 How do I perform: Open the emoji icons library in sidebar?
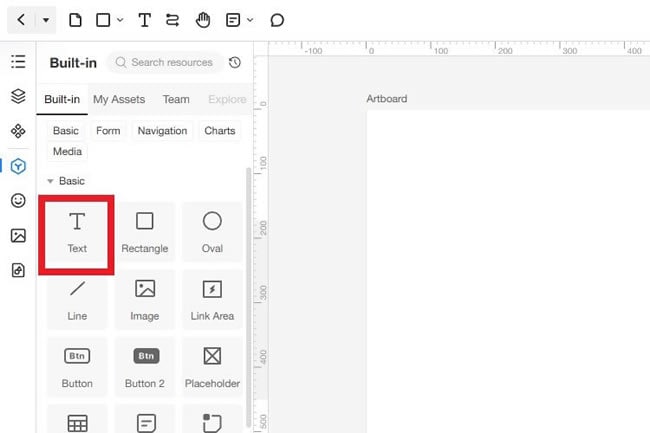click(18, 201)
